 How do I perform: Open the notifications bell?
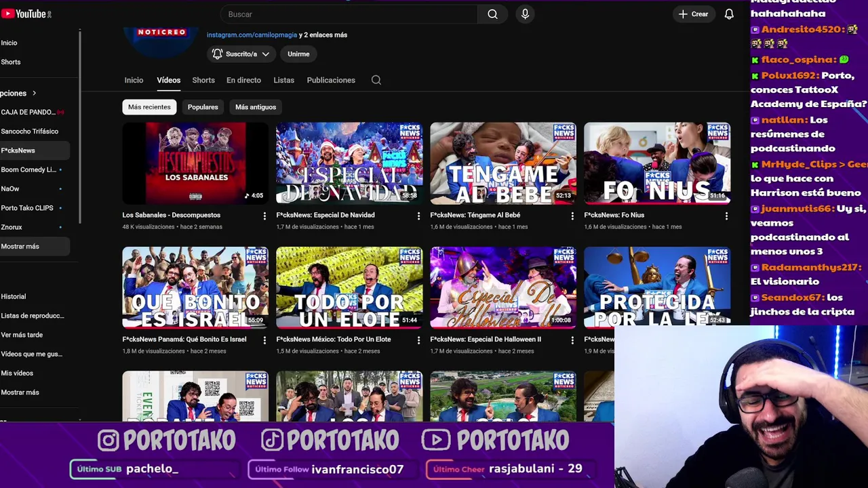(729, 14)
